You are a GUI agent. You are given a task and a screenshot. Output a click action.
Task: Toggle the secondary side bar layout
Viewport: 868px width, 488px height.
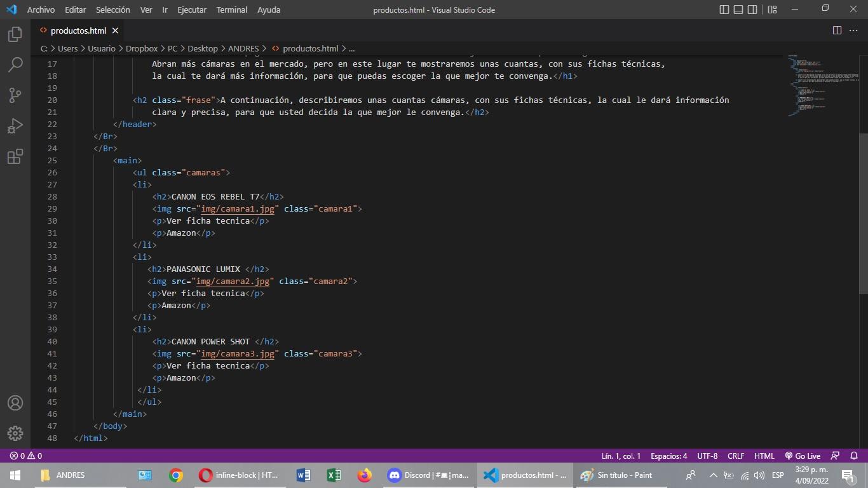coord(752,10)
